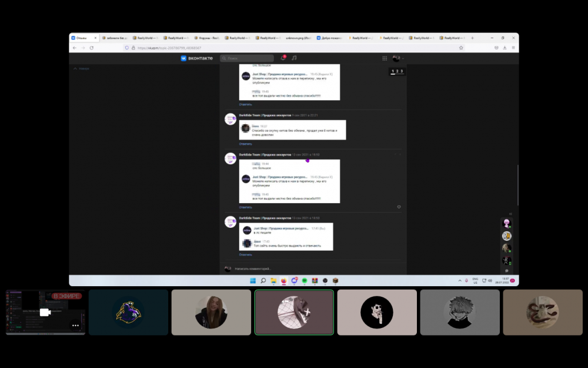Select the snake avatar participant tile
Screen dimensions: 588x368
(543, 313)
